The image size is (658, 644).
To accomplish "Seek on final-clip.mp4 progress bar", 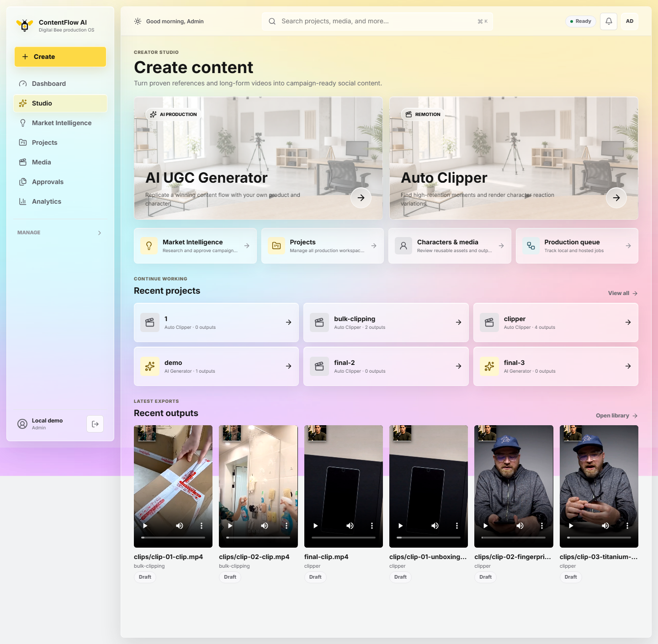I will pyautogui.click(x=344, y=538).
